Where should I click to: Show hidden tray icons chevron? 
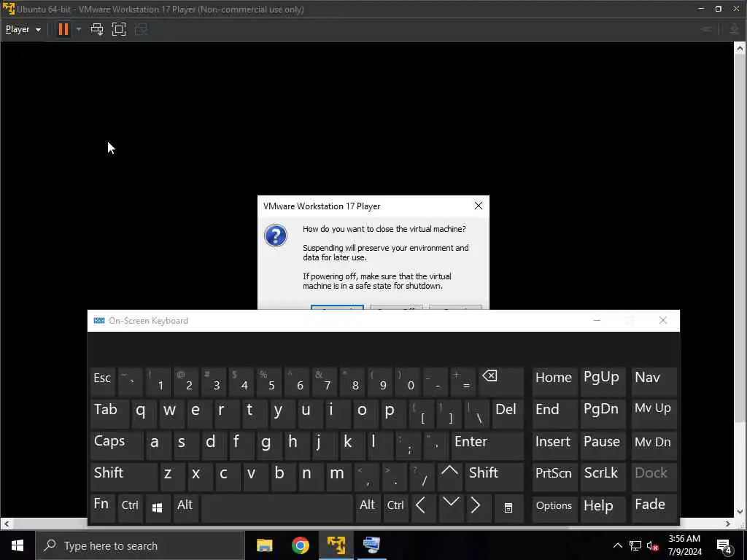617,545
